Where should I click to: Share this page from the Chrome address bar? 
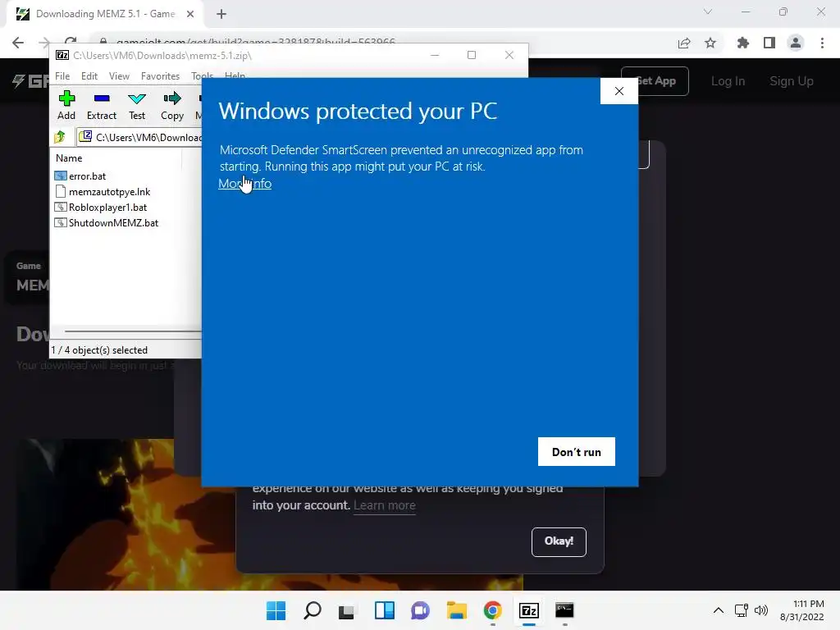684,43
